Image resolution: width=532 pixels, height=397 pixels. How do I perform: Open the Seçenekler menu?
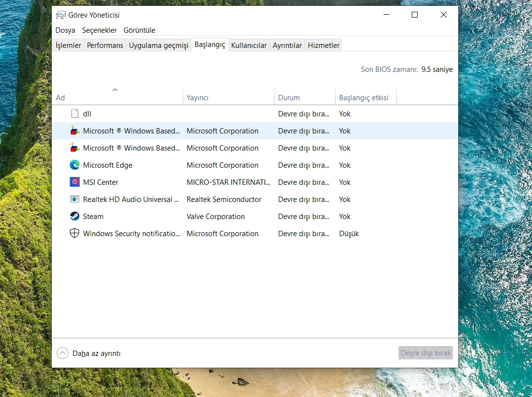99,30
